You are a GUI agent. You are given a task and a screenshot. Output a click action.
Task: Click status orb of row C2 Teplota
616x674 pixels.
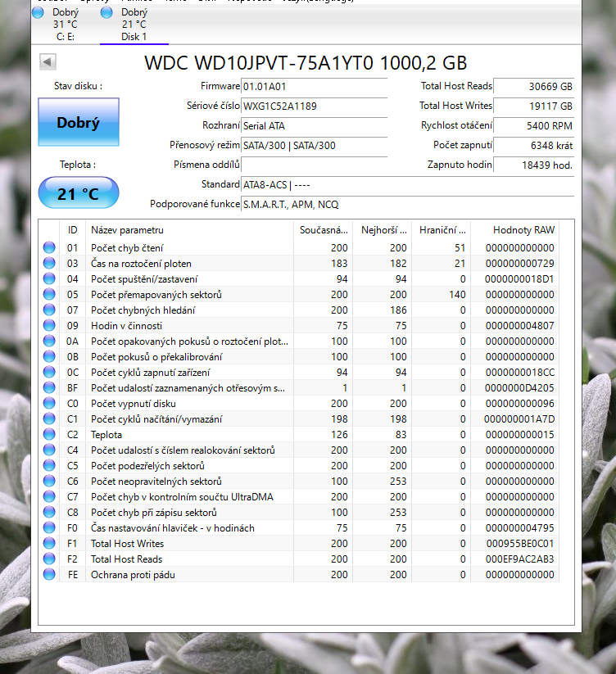click(49, 434)
